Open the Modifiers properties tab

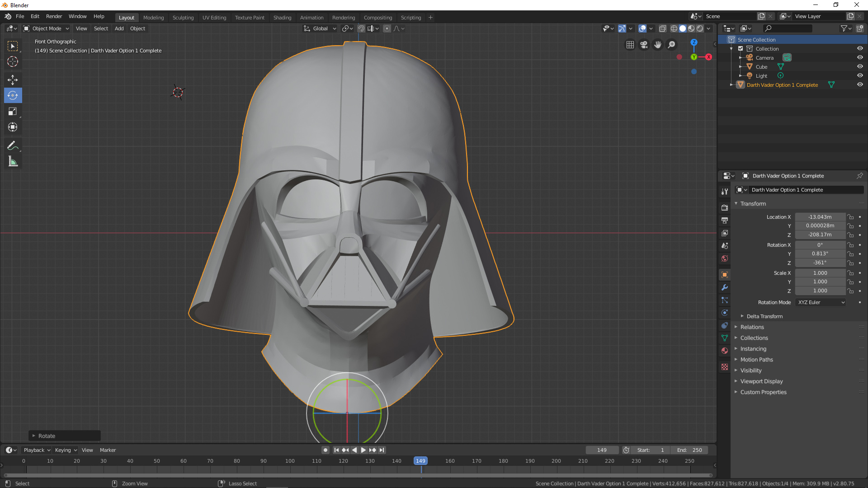tap(725, 287)
